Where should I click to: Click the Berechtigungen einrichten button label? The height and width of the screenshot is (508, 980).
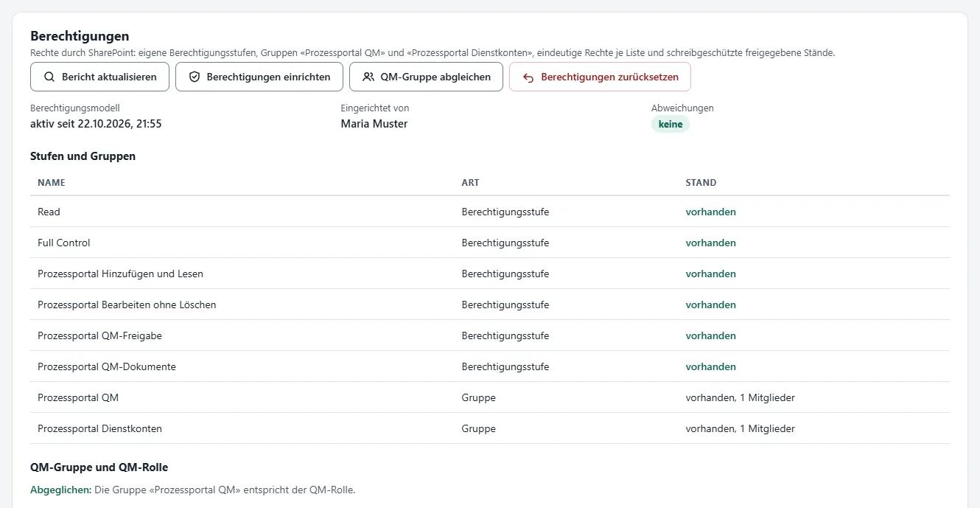(x=268, y=77)
